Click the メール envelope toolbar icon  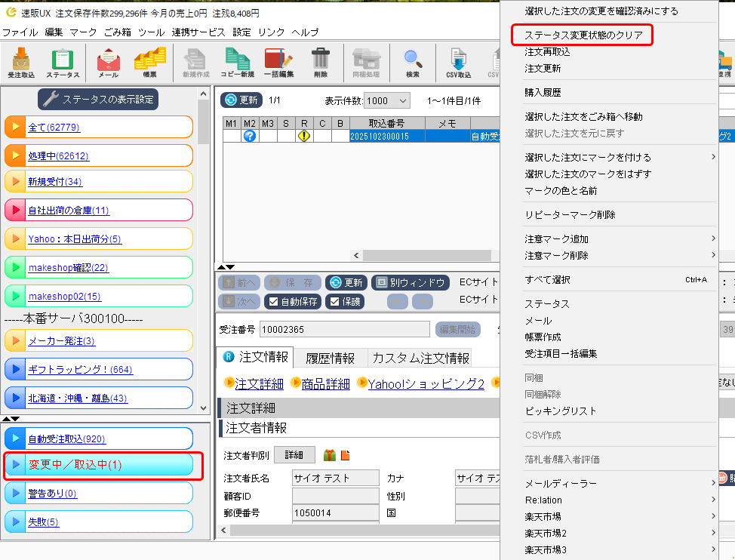tap(108, 63)
